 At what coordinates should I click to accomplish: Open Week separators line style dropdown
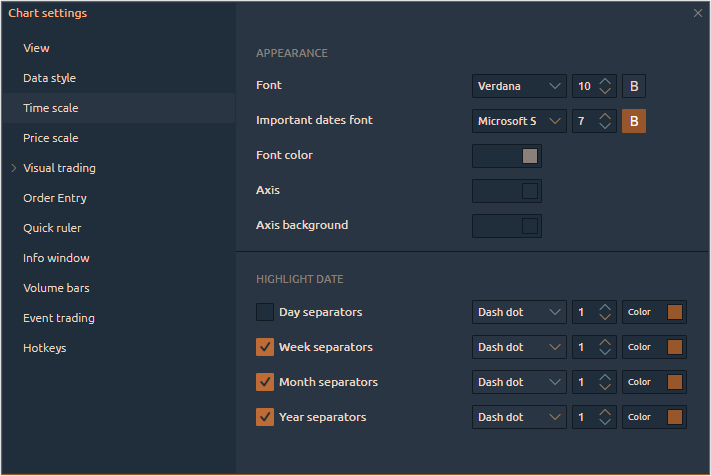[x=519, y=347]
